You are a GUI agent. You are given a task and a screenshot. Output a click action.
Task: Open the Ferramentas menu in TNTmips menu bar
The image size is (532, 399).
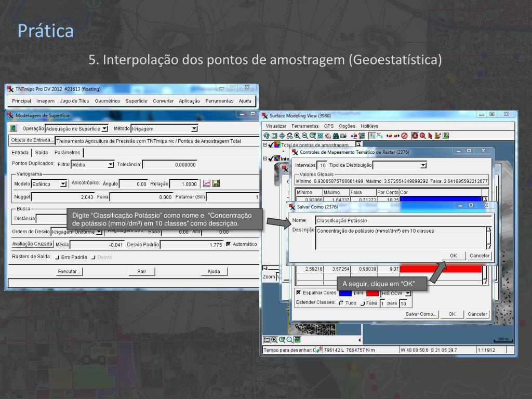tap(219, 101)
